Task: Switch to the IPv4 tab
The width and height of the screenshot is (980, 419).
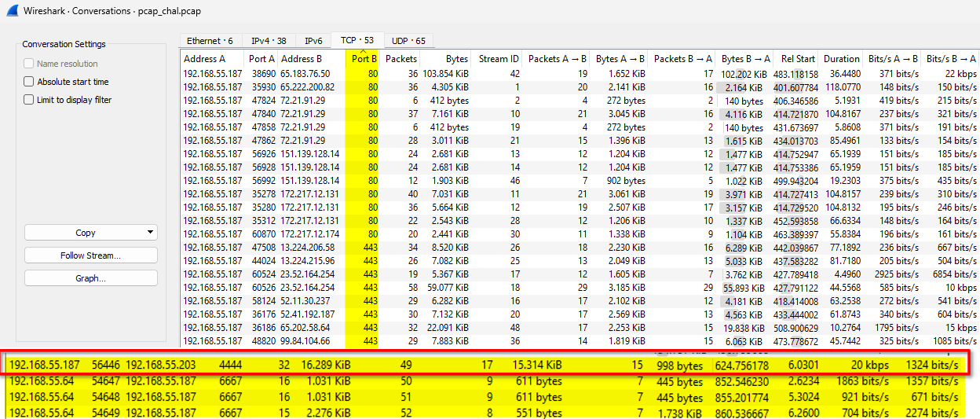Action: (x=269, y=41)
